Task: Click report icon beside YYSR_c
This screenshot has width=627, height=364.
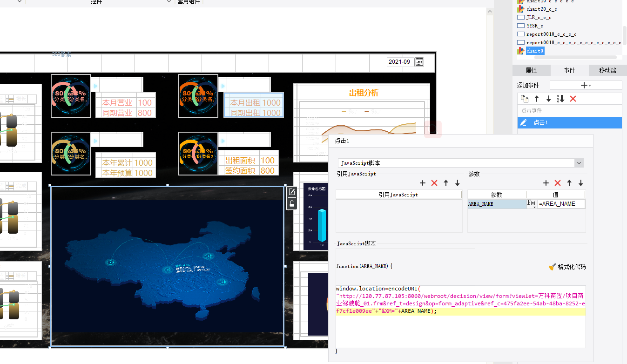Action: pos(521,26)
